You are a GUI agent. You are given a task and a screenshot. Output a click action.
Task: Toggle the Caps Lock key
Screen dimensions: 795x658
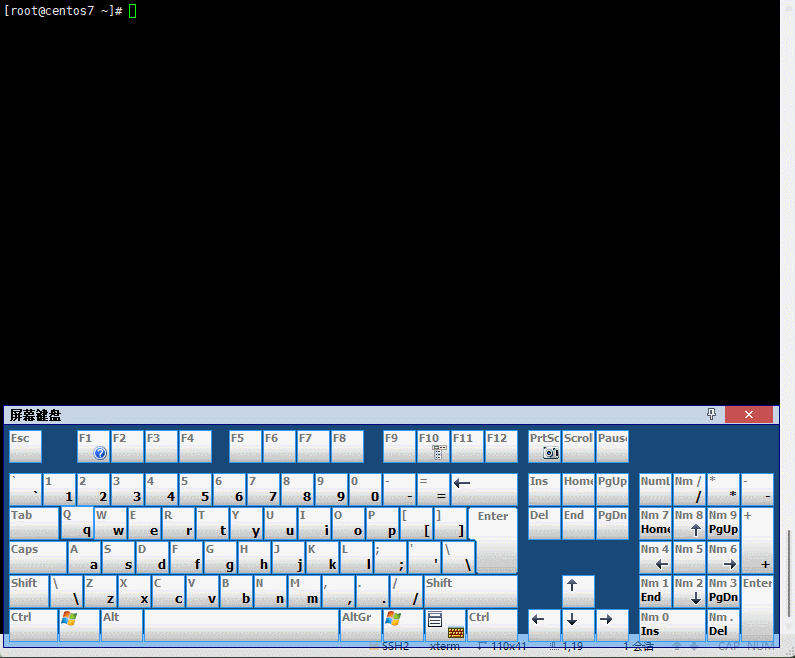tap(38, 557)
